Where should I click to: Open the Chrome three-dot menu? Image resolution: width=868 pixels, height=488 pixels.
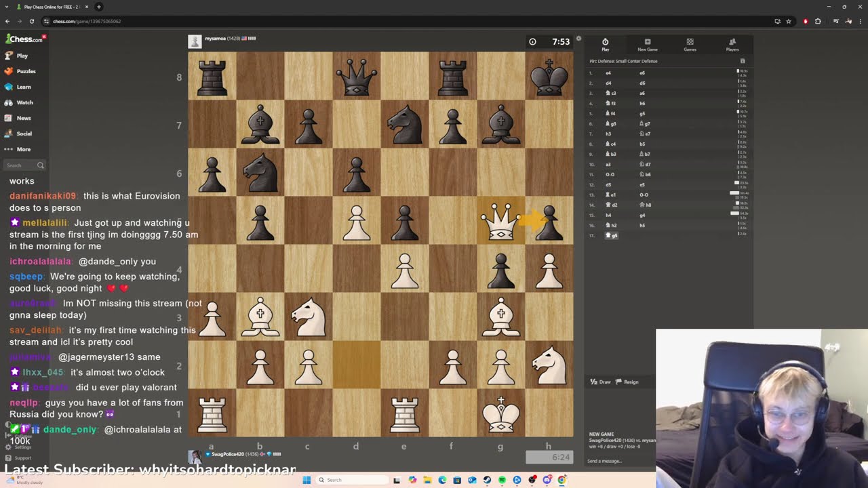[861, 21]
